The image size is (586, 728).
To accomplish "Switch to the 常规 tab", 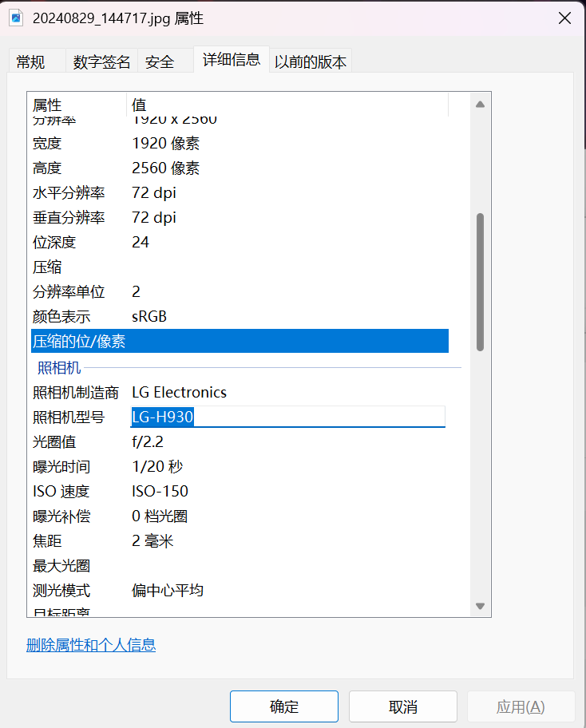I will (31, 61).
